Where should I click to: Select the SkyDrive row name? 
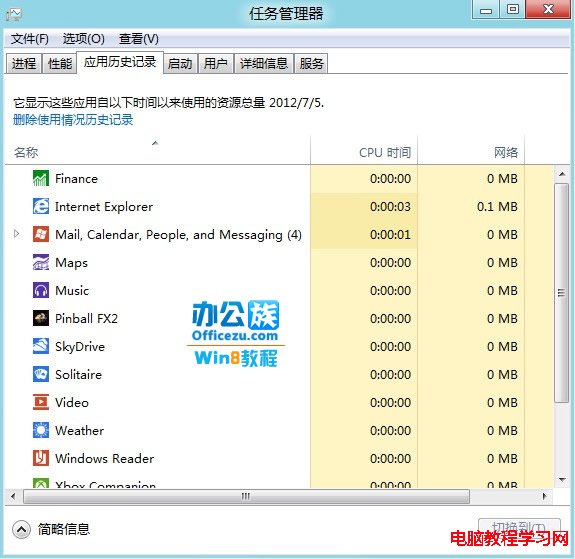coord(80,347)
